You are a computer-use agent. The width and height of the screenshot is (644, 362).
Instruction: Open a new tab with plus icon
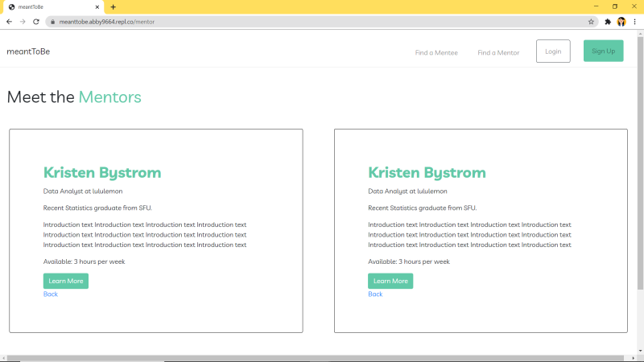coord(114,7)
